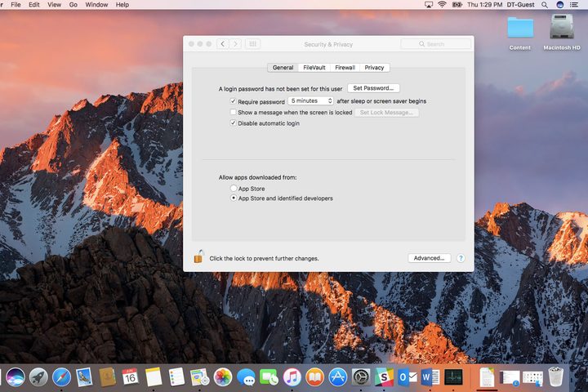The height and width of the screenshot is (392, 588).
Task: Click the Set Password button
Action: 373,88
